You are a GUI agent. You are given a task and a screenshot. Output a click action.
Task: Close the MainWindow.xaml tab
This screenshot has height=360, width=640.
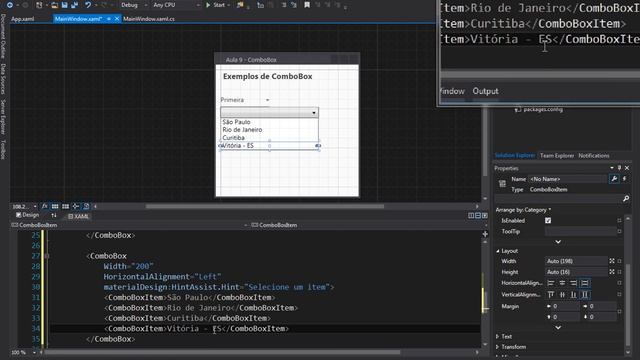click(117, 19)
